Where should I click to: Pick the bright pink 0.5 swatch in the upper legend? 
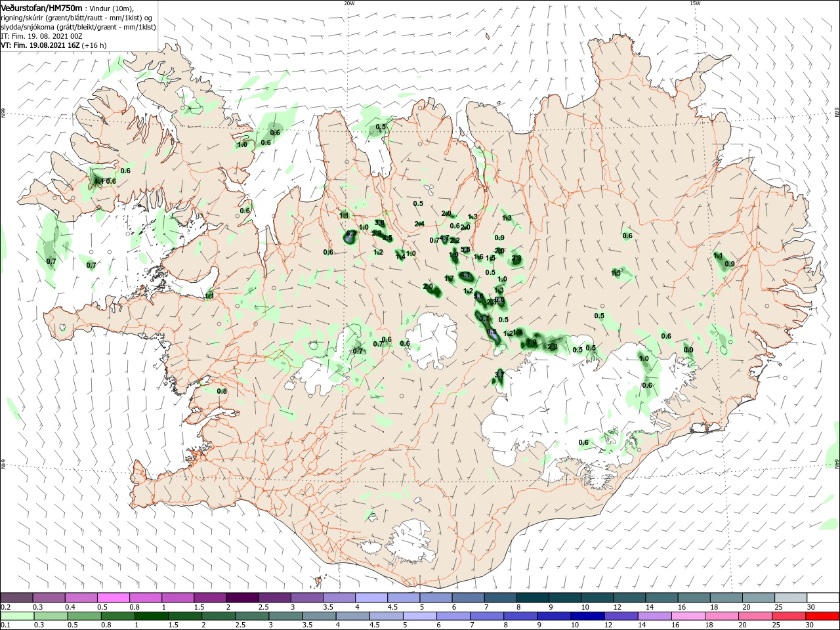click(114, 598)
